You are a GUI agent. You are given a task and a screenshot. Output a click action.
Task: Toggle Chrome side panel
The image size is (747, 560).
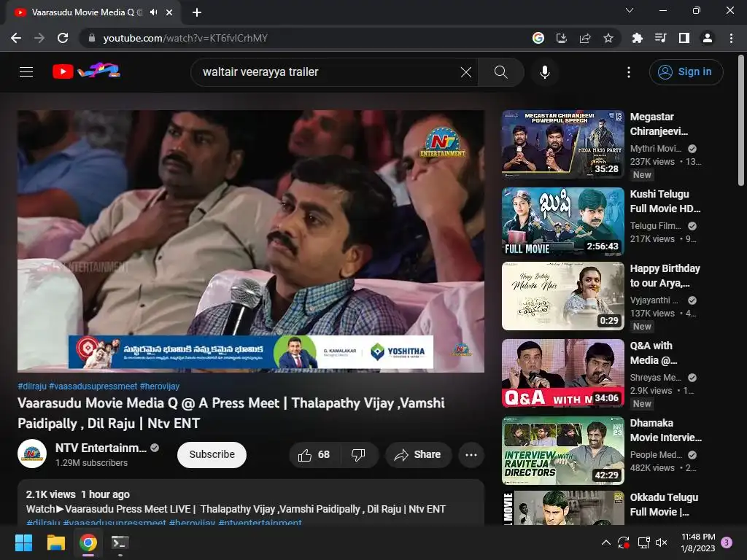coord(684,38)
